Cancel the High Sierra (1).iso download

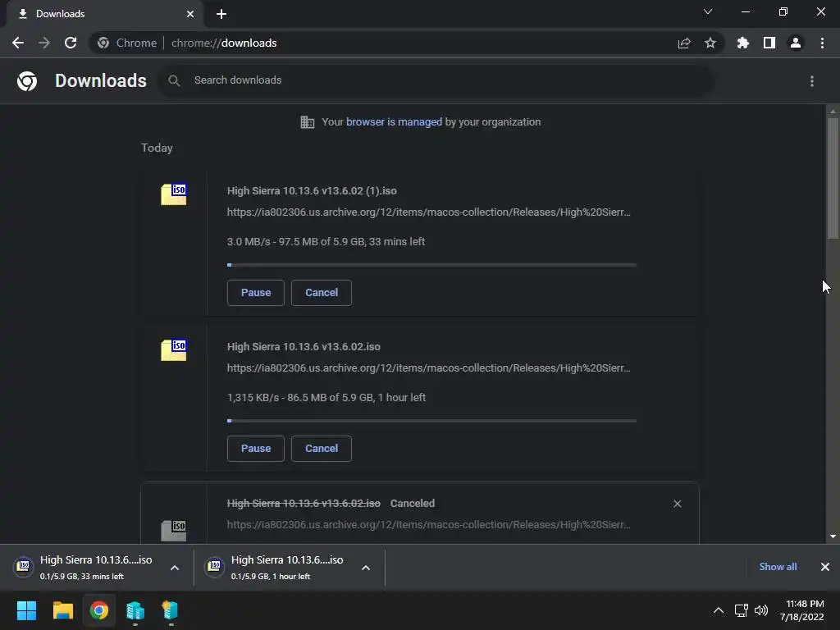(x=322, y=293)
